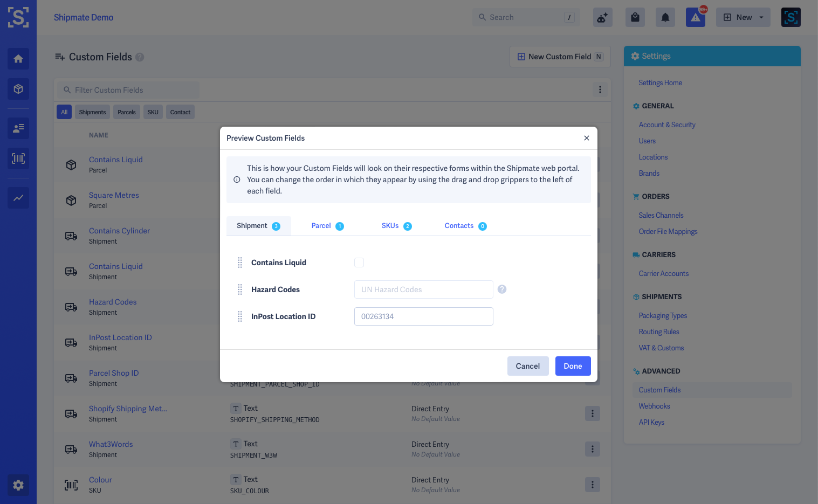
Task: Open the Parcel Shop ID custom field
Action: pos(114,373)
